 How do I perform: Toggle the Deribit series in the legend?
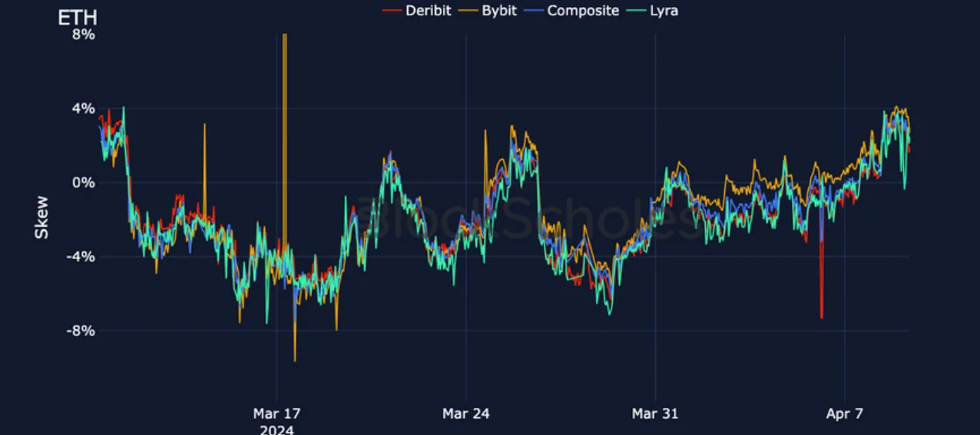click(417, 11)
